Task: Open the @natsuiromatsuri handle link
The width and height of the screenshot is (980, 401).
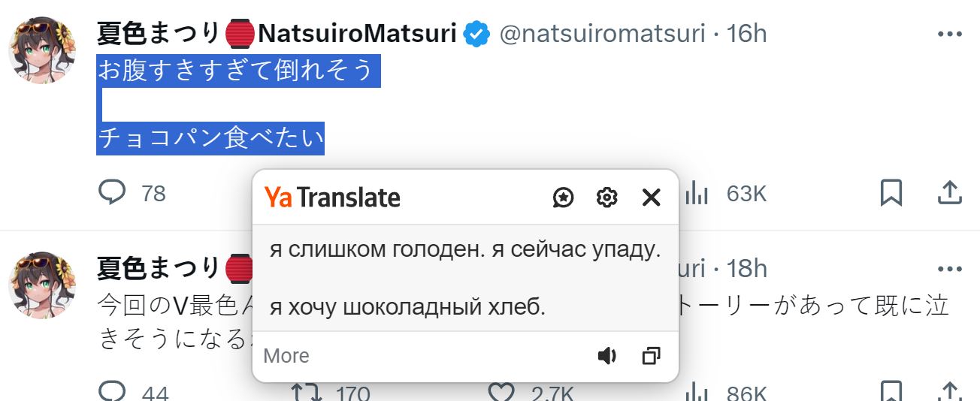Action: [602, 34]
